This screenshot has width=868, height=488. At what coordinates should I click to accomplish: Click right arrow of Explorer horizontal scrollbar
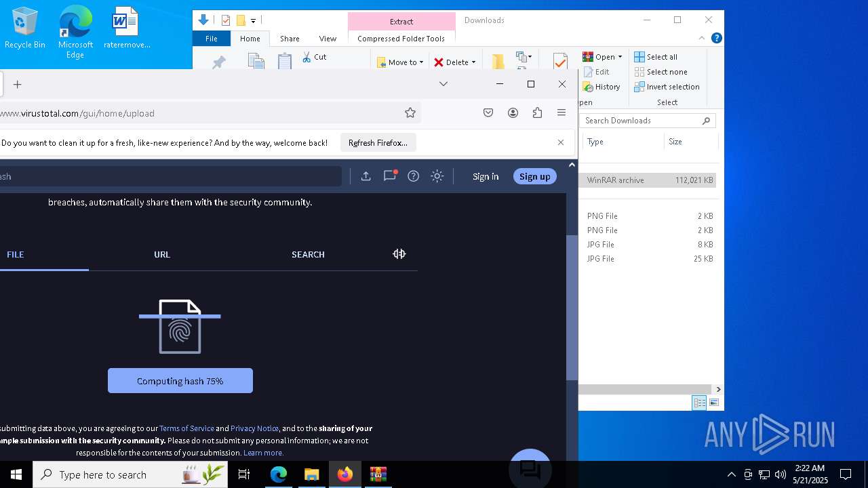point(718,390)
